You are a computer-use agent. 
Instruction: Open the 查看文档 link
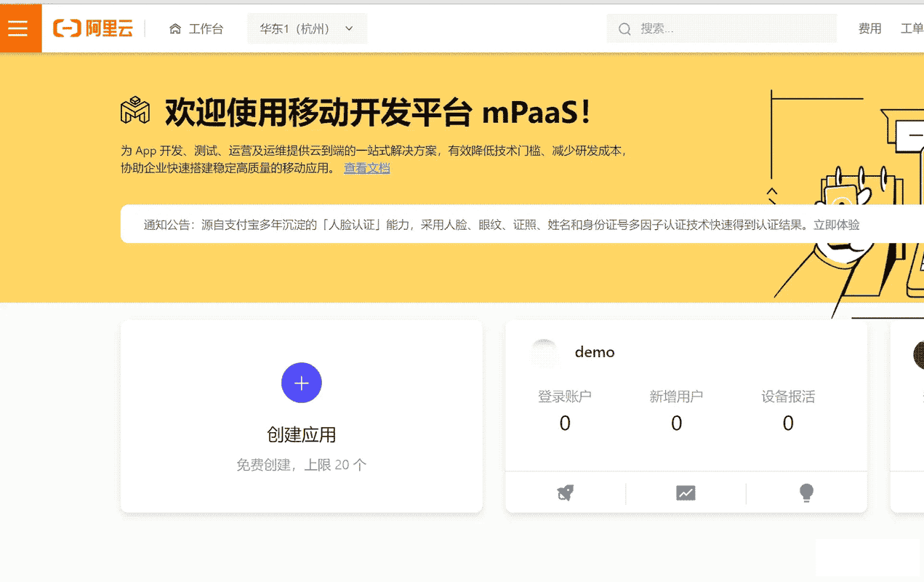tap(367, 168)
